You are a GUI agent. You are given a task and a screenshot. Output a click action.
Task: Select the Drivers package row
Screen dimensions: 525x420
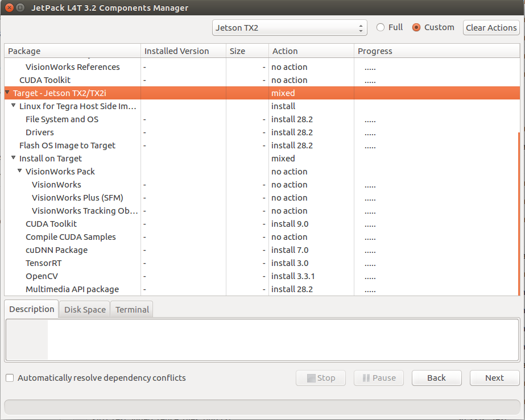point(261,132)
